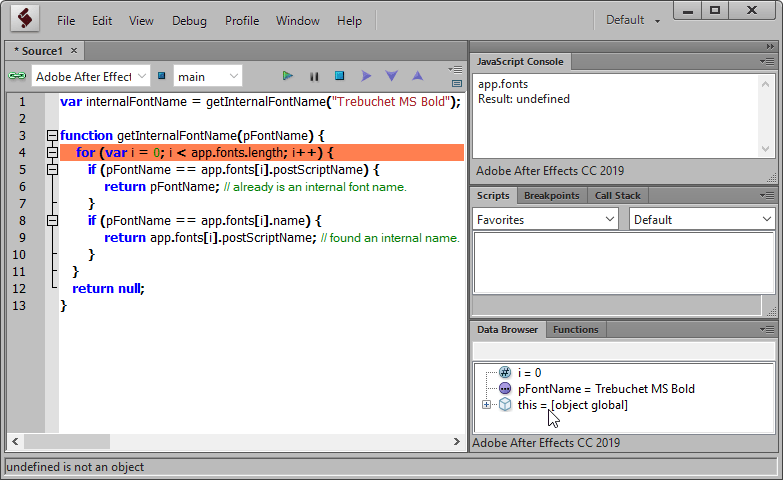Open the Help menu
Screen dimensions: 783x480
pyautogui.click(x=349, y=20)
